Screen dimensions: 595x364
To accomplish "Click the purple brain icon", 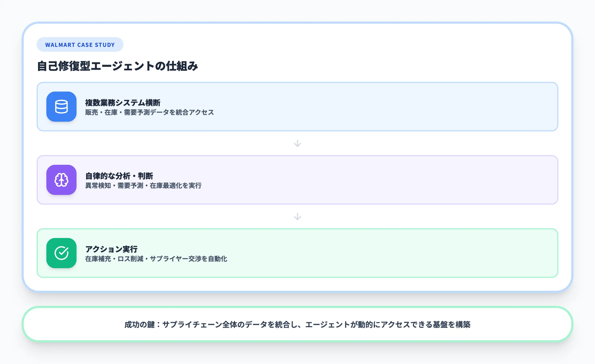I will click(x=61, y=180).
